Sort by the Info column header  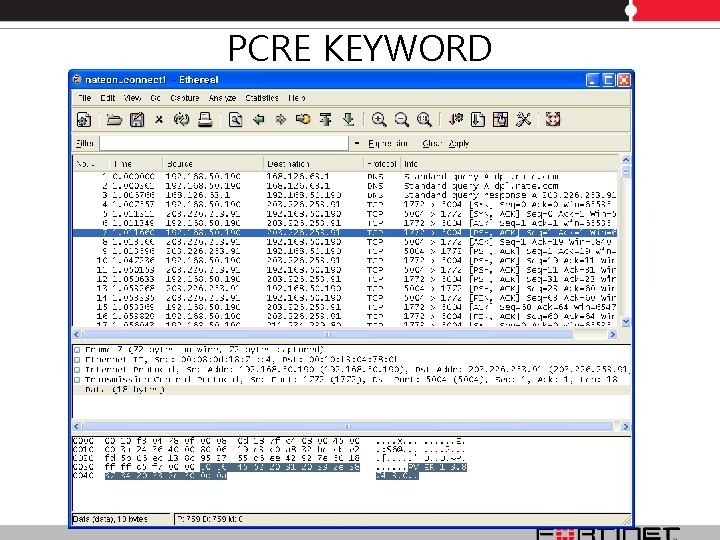(510, 163)
